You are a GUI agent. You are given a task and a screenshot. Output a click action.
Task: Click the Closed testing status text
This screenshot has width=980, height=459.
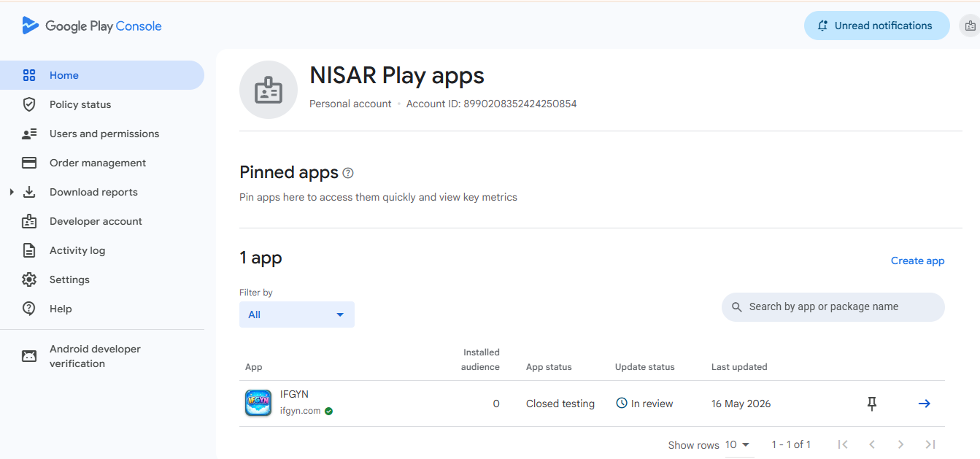coord(560,404)
